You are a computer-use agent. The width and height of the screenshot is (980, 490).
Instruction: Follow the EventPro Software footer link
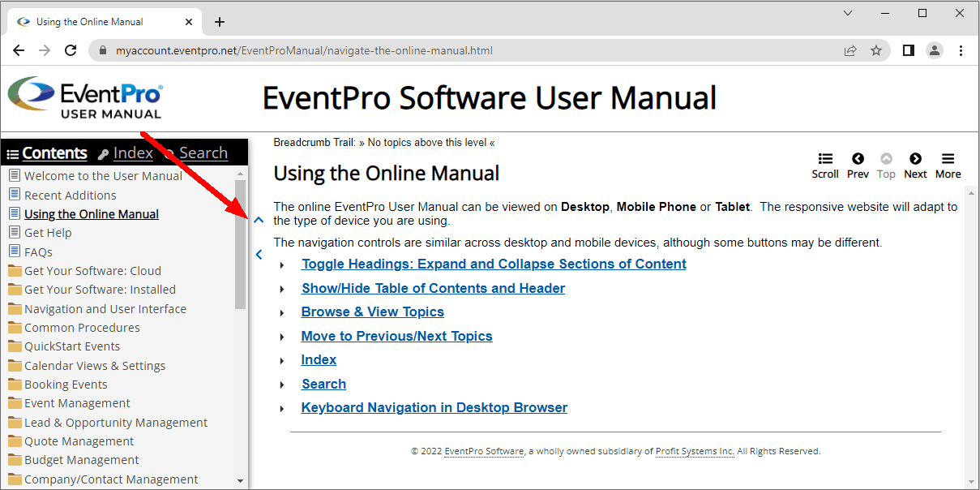click(484, 451)
